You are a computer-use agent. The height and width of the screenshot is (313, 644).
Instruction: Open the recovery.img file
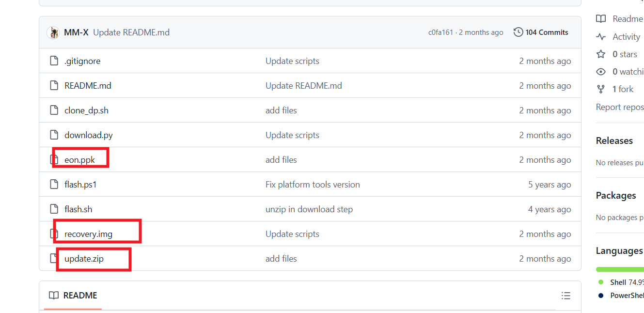point(88,234)
